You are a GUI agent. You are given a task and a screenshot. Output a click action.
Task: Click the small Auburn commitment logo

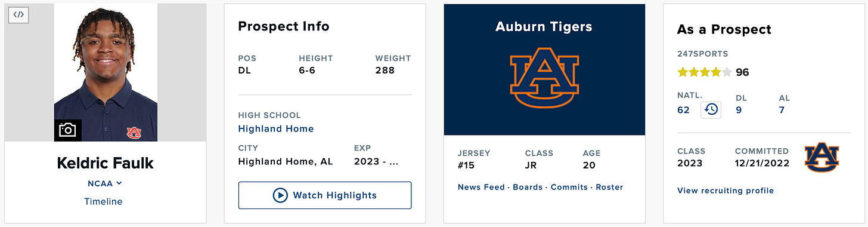[x=821, y=157]
